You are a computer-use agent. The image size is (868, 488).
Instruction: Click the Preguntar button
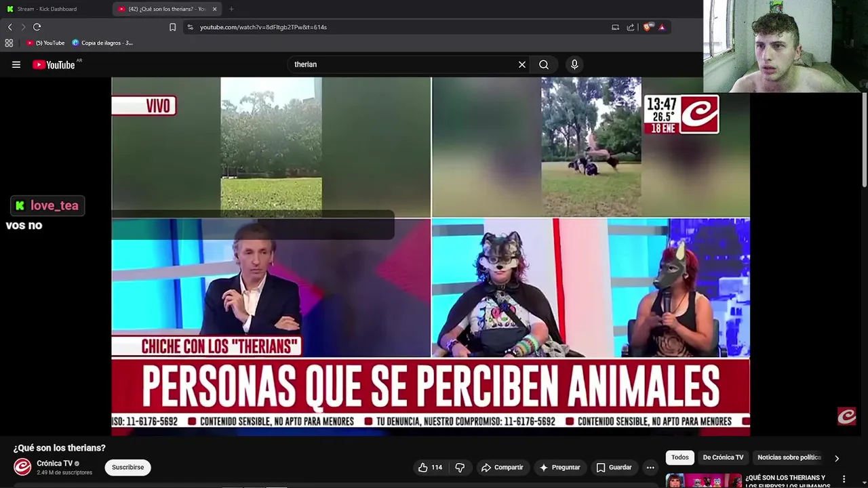point(559,468)
